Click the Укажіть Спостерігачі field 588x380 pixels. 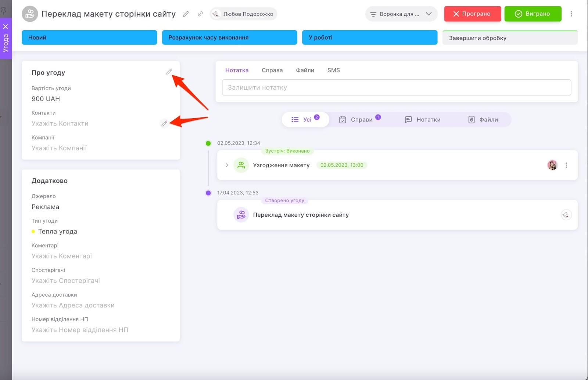tap(66, 281)
